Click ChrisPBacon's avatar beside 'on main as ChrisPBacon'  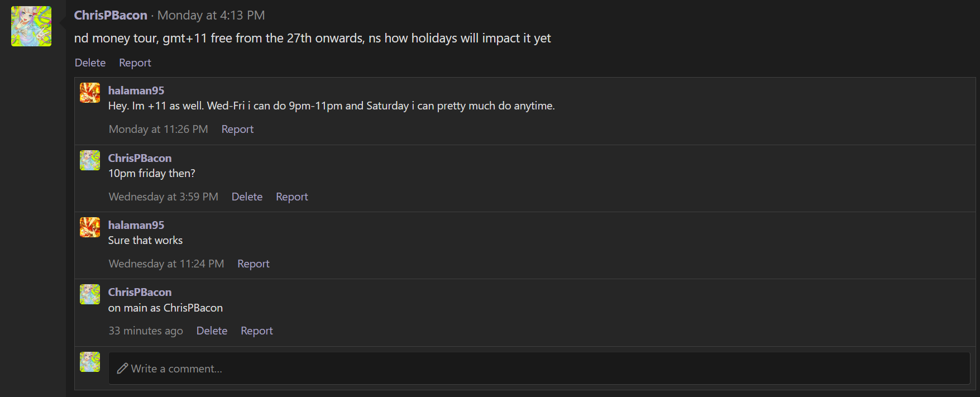pos(90,294)
